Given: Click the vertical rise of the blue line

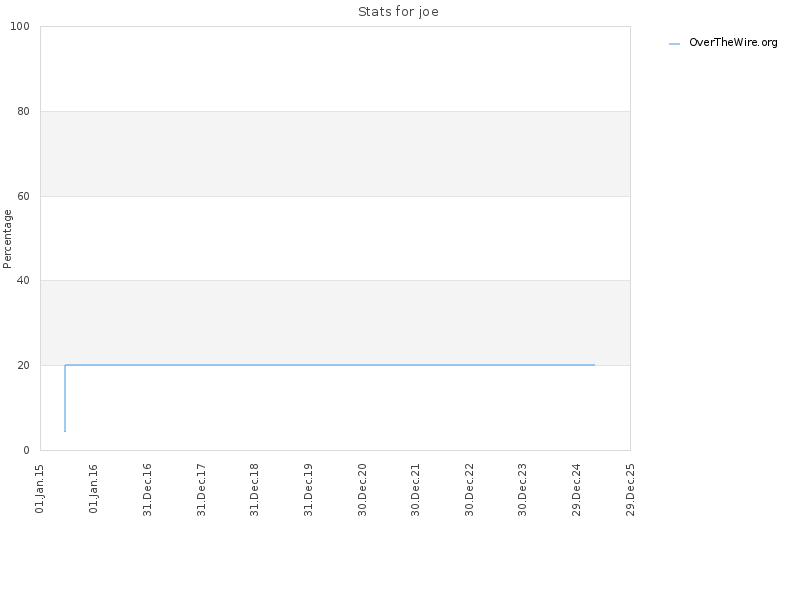Looking at the screenshot, I should (x=65, y=398).
